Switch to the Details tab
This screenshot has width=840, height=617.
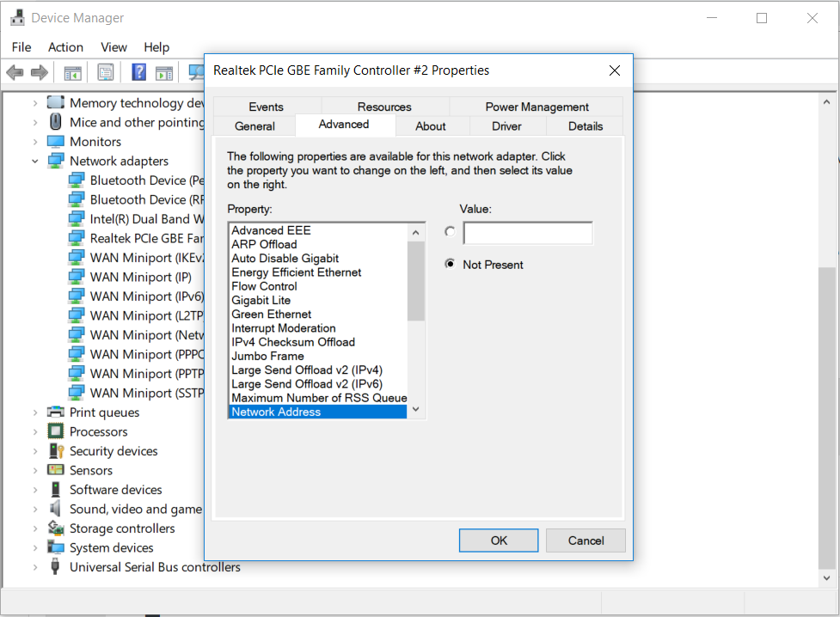(x=585, y=125)
